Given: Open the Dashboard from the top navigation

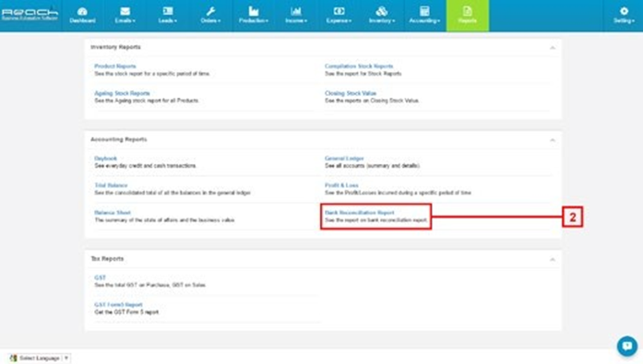Looking at the screenshot, I should click(82, 16).
